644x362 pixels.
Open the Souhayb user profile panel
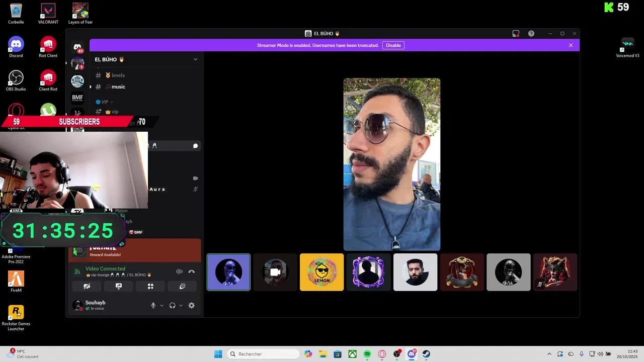[x=96, y=305]
